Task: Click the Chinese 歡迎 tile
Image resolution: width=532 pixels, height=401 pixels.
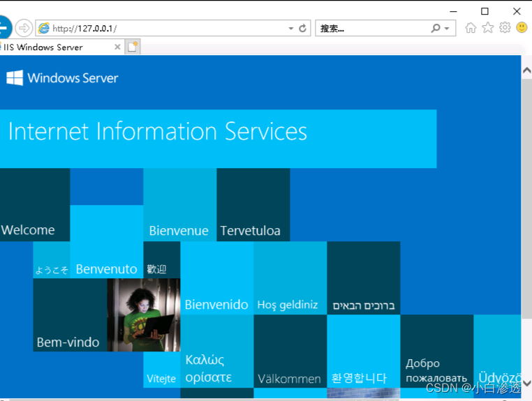Action: tap(162, 260)
